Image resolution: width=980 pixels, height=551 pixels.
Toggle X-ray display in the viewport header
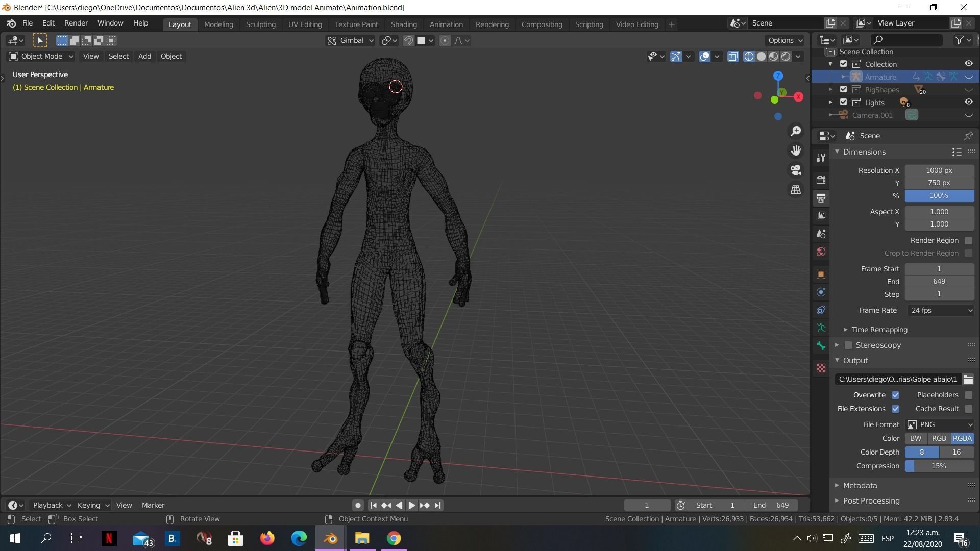click(733, 57)
